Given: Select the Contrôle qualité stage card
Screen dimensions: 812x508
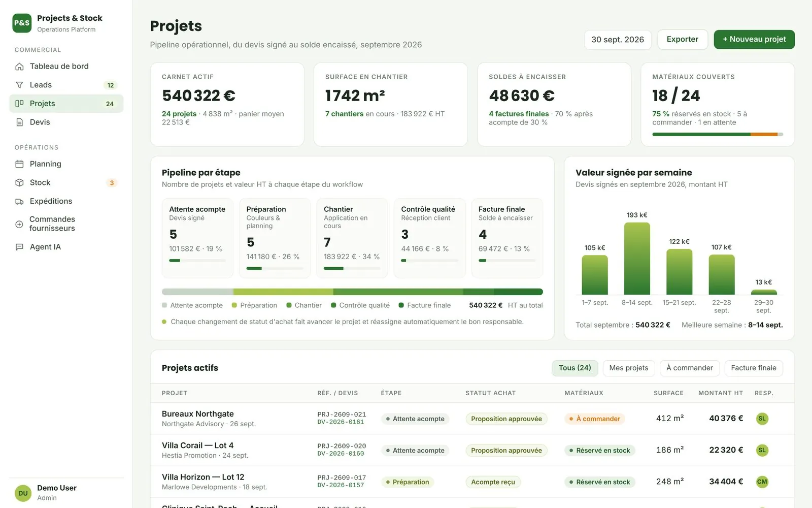Looking at the screenshot, I should point(429,238).
